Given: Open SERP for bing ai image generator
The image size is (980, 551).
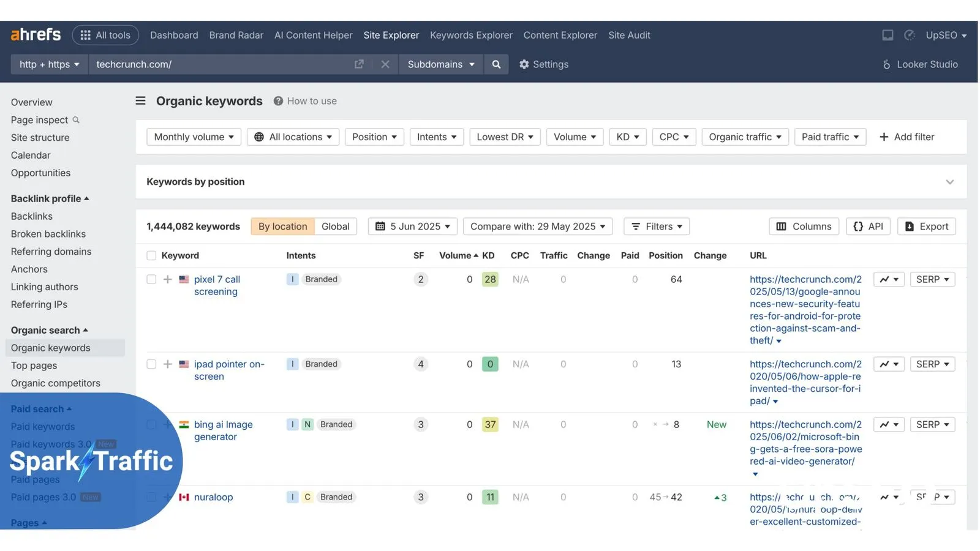Looking at the screenshot, I should click(932, 424).
